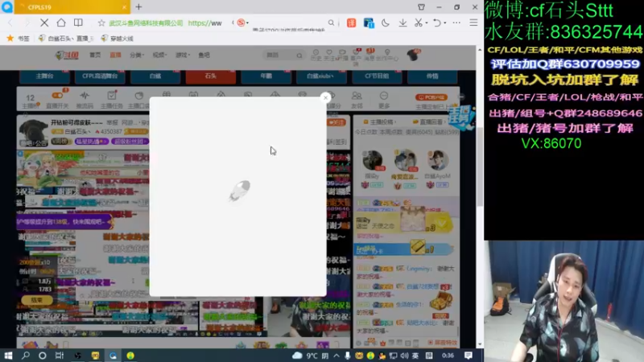Open the 书签 bookmarks folder
Viewport: 644px width, 362px height.
18,38
